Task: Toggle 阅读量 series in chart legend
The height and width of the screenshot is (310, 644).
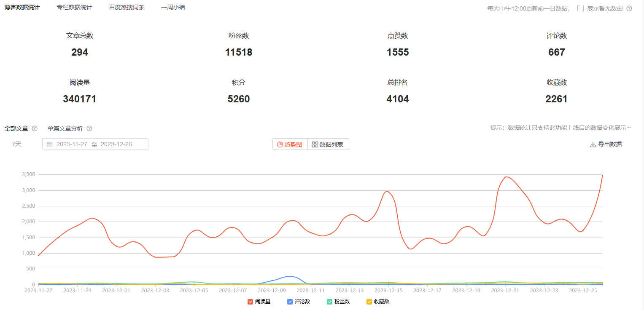Action: pyautogui.click(x=259, y=302)
